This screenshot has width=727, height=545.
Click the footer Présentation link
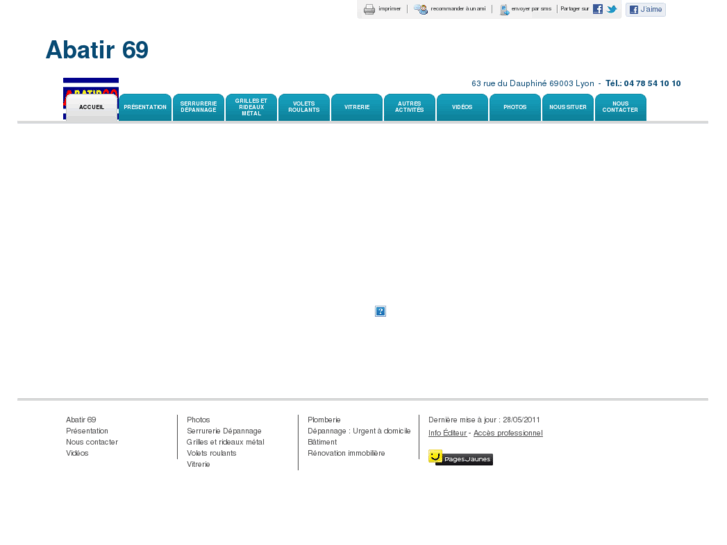[87, 431]
